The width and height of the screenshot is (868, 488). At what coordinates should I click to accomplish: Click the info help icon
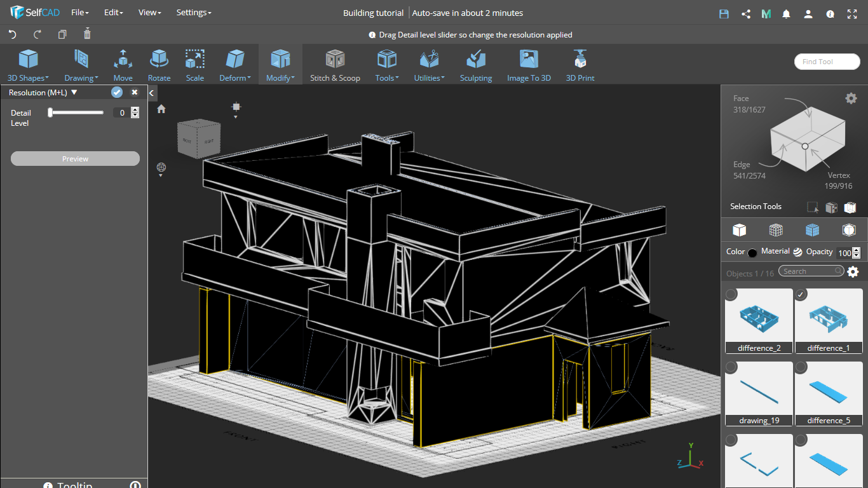(x=830, y=13)
